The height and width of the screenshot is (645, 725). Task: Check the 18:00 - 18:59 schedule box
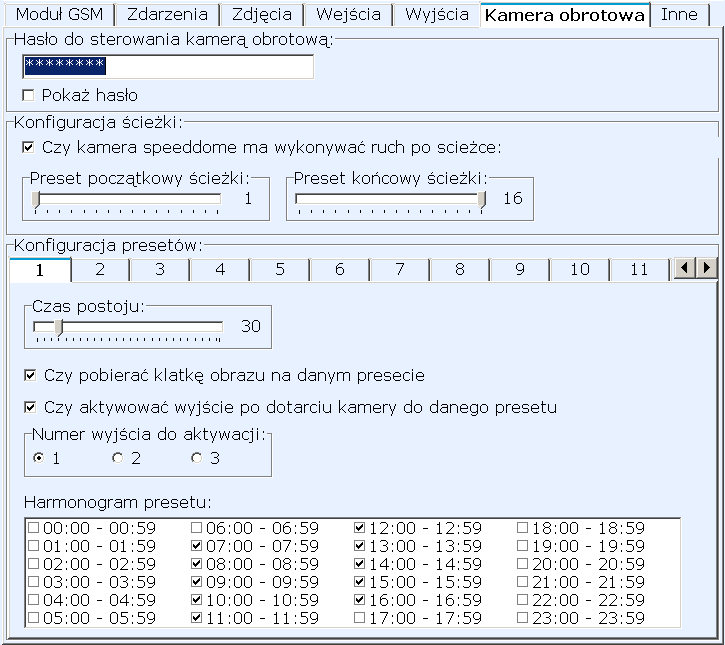point(522,528)
